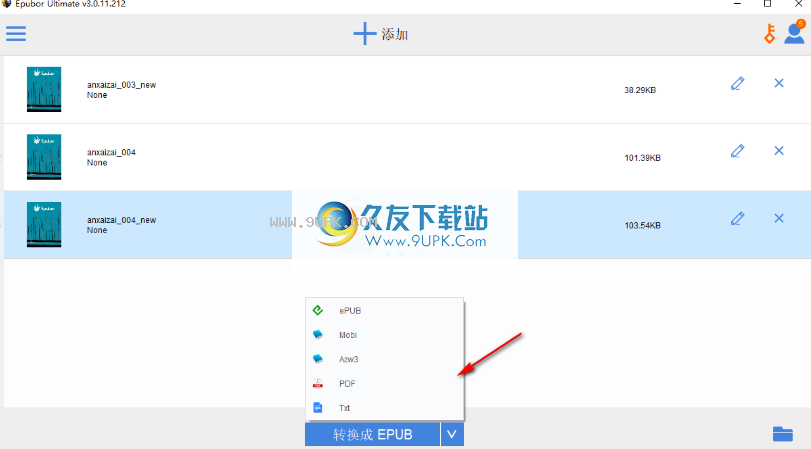Select the anxaizai_003_new file name
This screenshot has width=811, height=449.
[122, 85]
